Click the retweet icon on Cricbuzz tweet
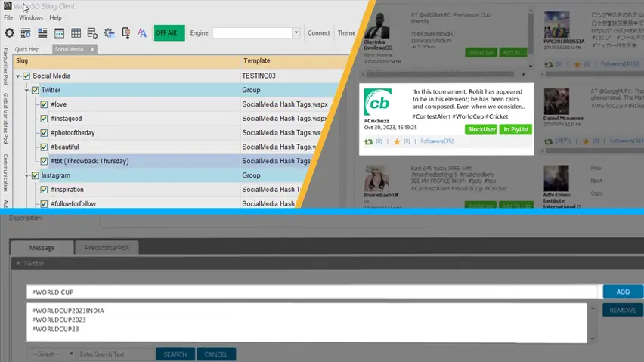 click(368, 141)
